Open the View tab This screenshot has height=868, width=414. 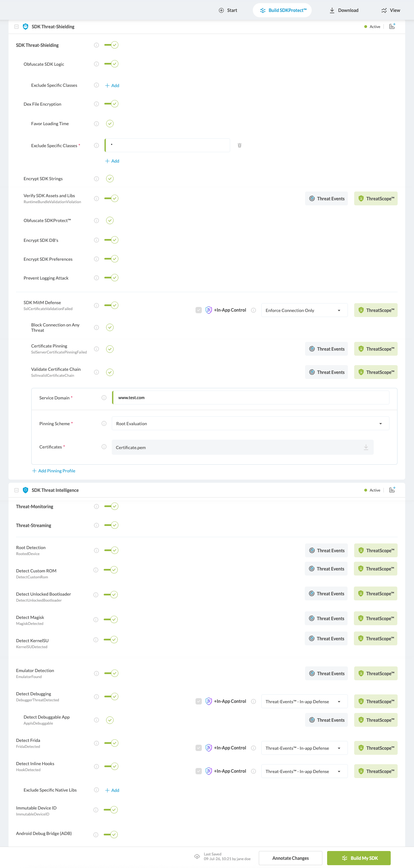coord(390,10)
